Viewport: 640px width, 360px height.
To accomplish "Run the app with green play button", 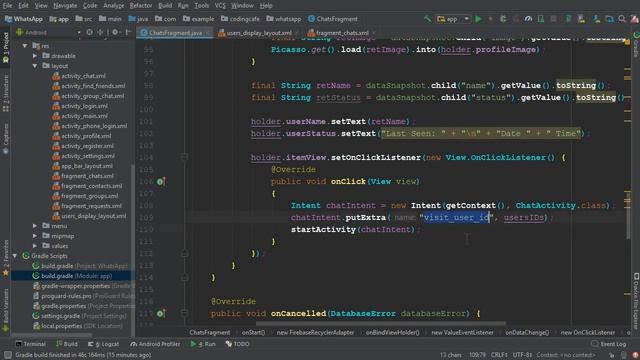I will (478, 19).
